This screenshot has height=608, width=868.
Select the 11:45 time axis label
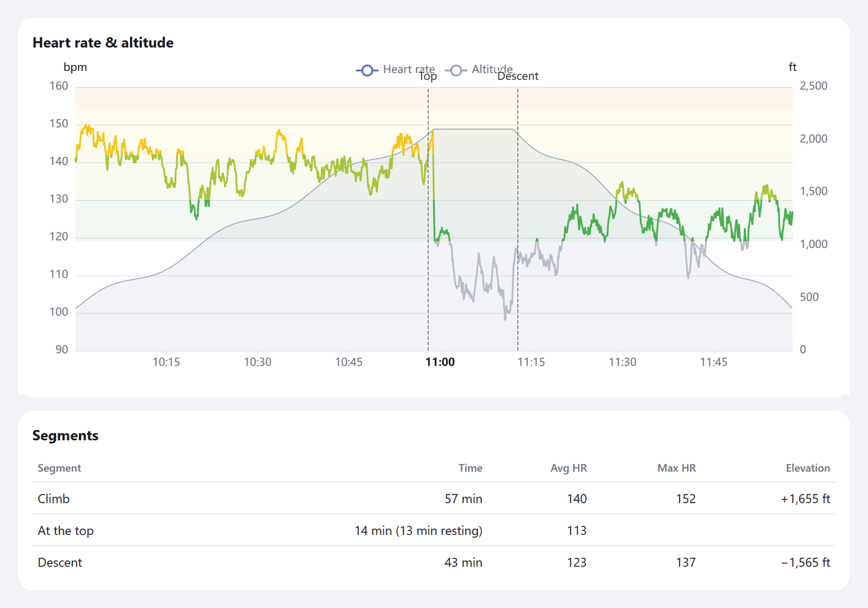coord(714,362)
